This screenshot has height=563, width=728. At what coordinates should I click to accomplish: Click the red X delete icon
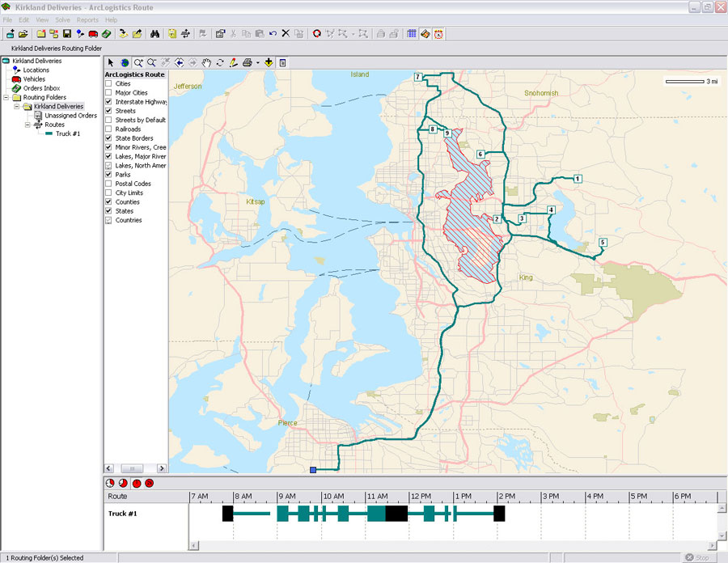[286, 34]
